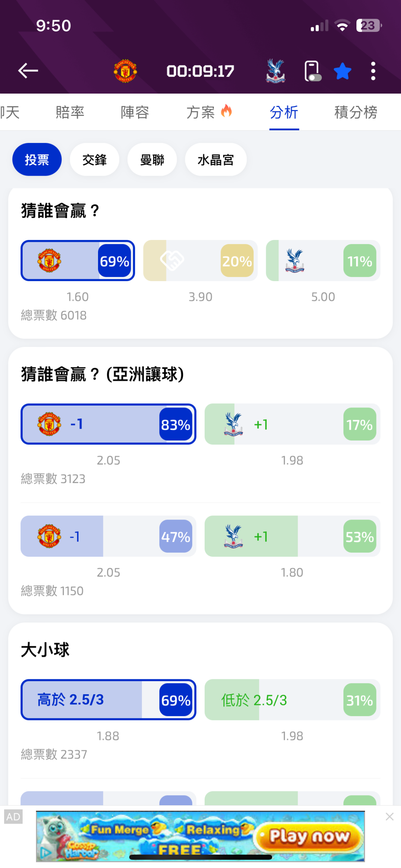Close the bottom ad banner
Screen dimensions: 401x868
coord(389,816)
